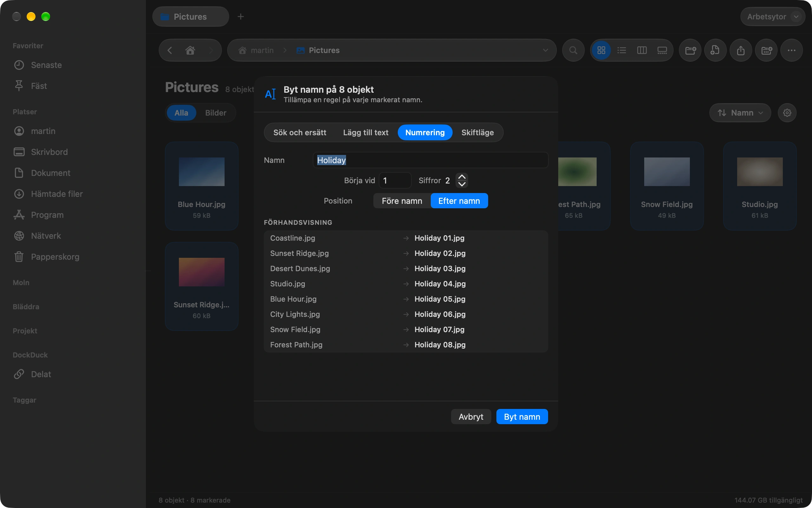Open the more options ellipsis button

(791, 50)
